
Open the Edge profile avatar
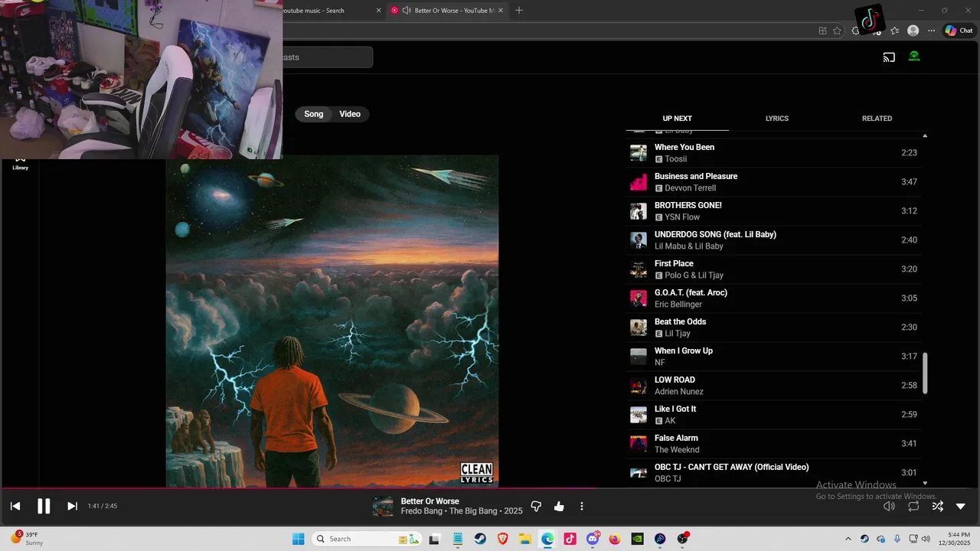point(913,31)
